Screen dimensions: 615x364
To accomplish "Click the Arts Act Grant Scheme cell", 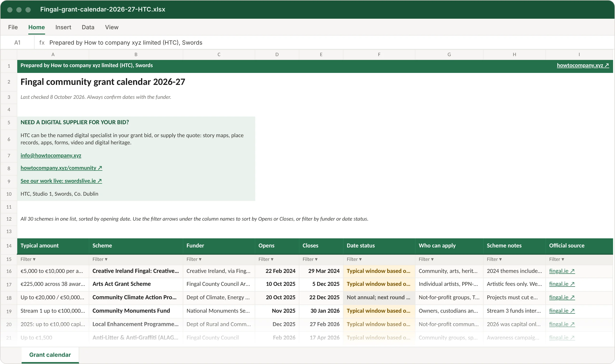I will [136, 284].
